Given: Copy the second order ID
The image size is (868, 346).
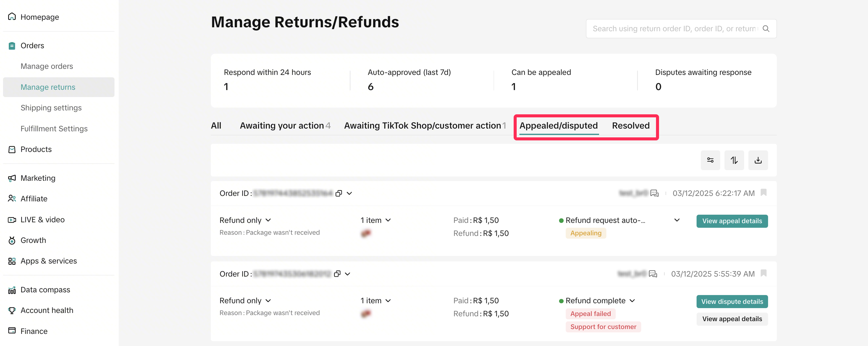Looking at the screenshot, I should (x=337, y=274).
